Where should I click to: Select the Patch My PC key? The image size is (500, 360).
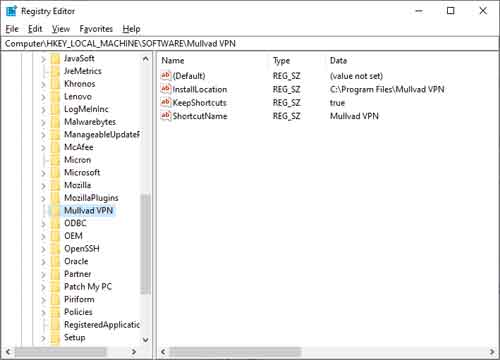point(88,287)
